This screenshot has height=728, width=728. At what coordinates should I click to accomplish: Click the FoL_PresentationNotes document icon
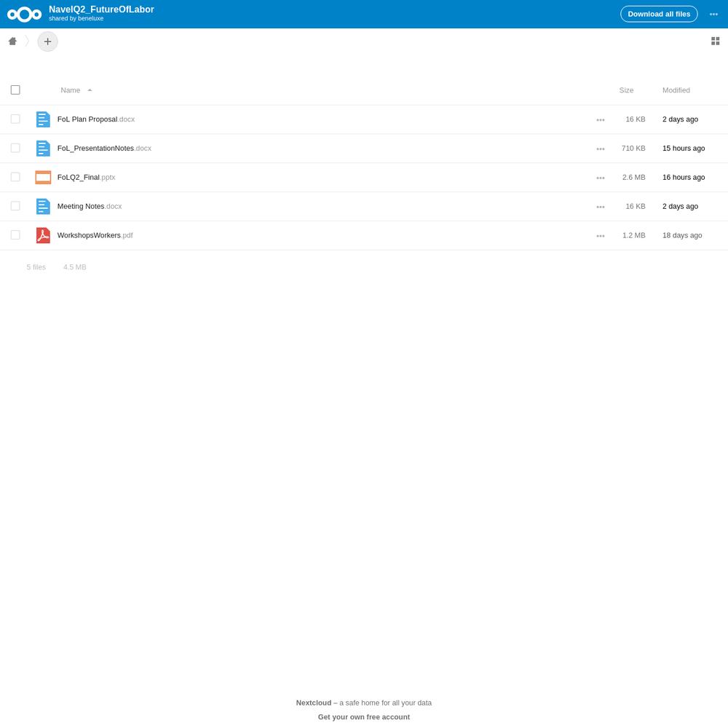pyautogui.click(x=43, y=148)
